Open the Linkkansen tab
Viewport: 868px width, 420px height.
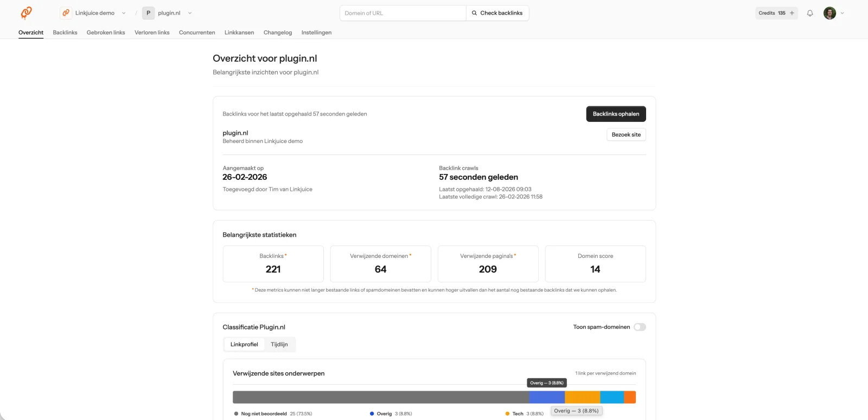coord(239,33)
